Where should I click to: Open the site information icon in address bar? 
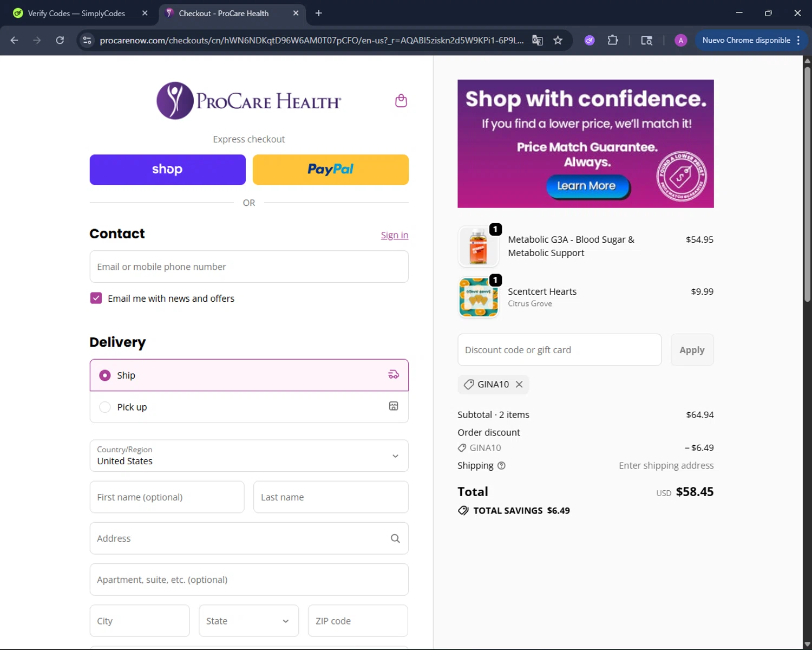click(x=87, y=40)
